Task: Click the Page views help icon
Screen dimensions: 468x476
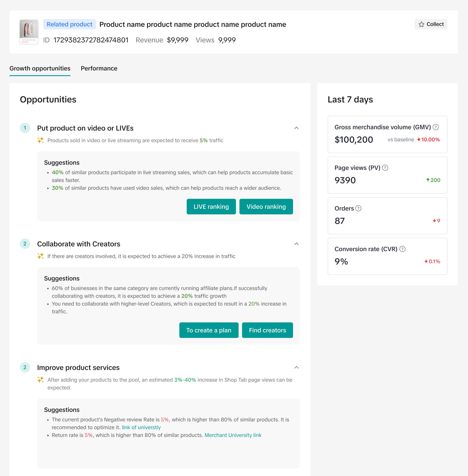Action: [x=385, y=168]
